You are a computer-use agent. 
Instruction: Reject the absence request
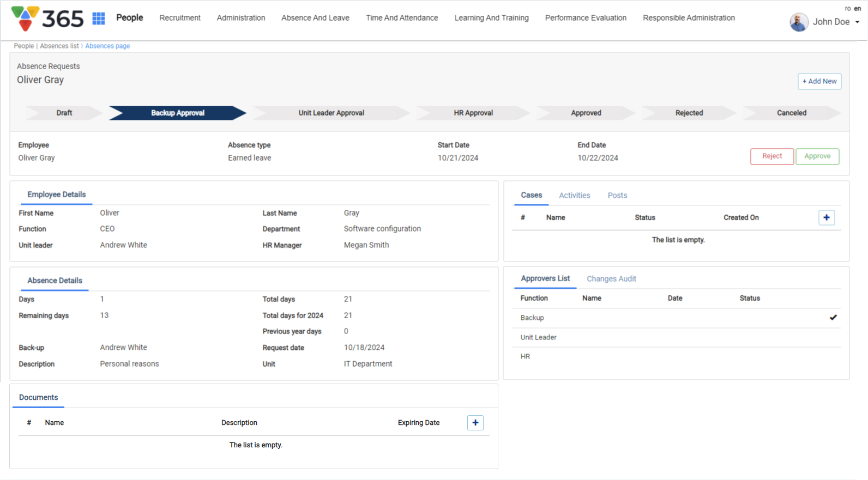tap(771, 156)
